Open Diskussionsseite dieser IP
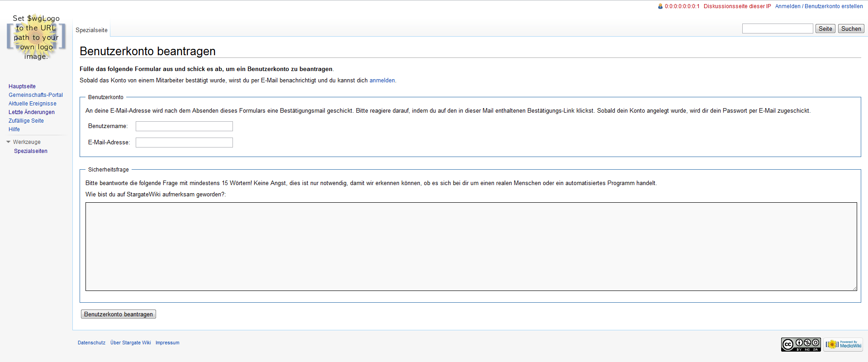This screenshot has height=362, width=868. coord(737,6)
